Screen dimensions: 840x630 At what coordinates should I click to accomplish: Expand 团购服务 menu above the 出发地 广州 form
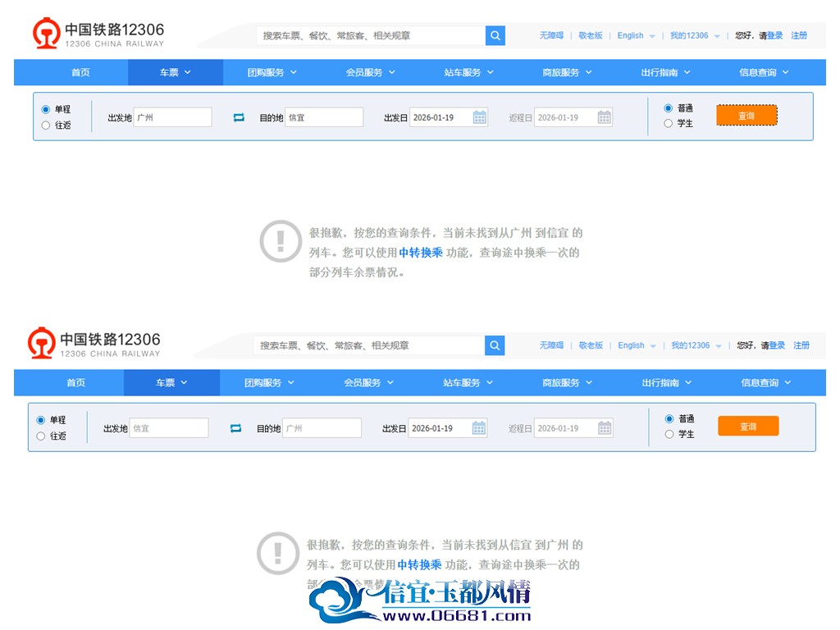(272, 72)
